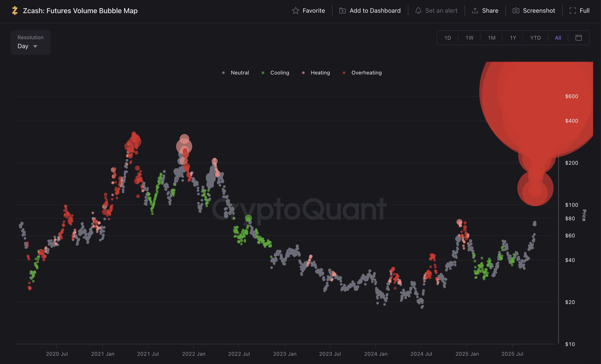Click the chart title Zcash: Futures Volume Bubble Map
The image size is (601, 364).
point(80,11)
